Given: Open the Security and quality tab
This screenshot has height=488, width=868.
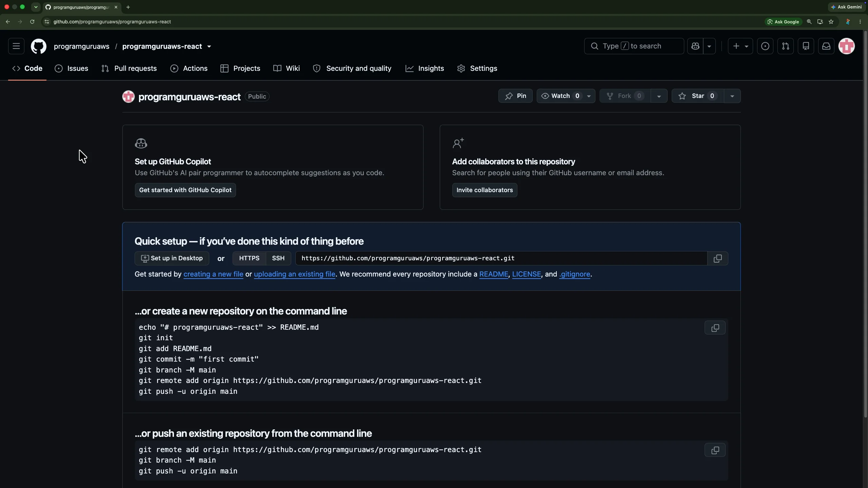Looking at the screenshot, I should click(x=352, y=68).
